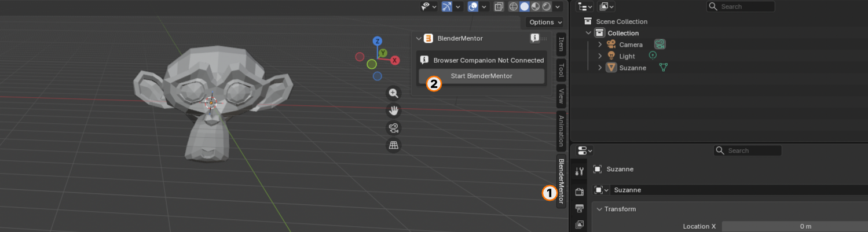Image resolution: width=868 pixels, height=232 pixels.
Task: Select the Light text in the outliner
Action: [x=627, y=56]
